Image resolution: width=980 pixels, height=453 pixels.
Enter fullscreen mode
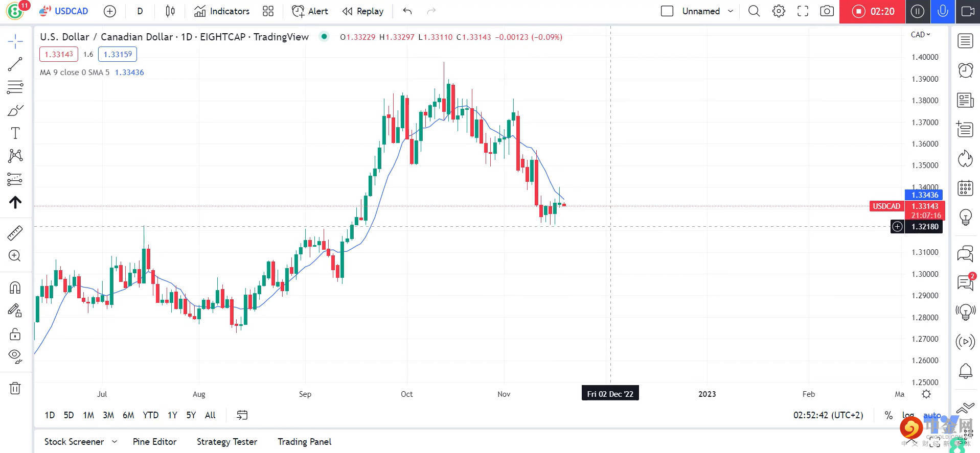[803, 11]
